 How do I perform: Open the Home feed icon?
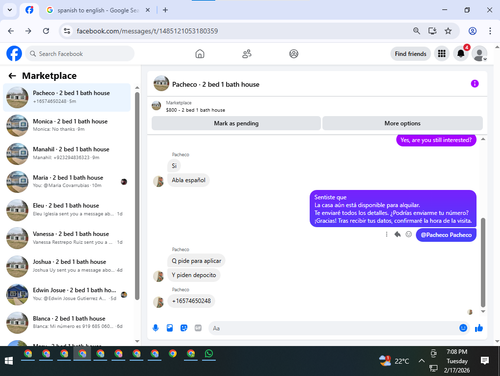click(200, 54)
